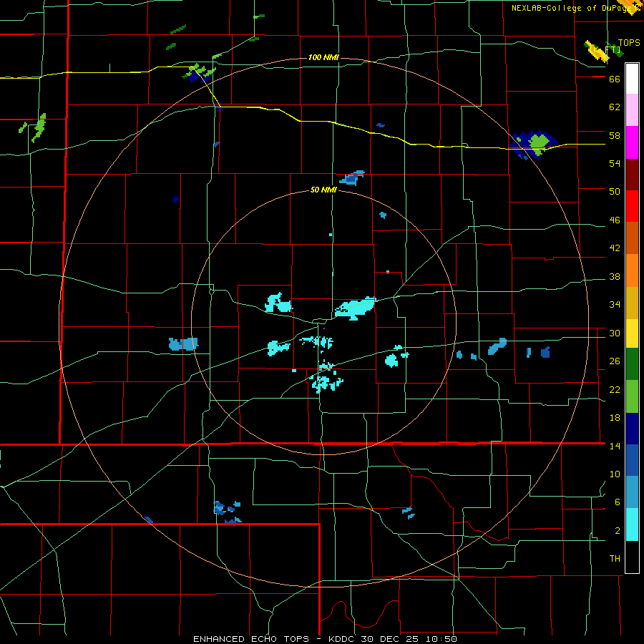Viewport: 644px width, 644px height.
Task: Click the "14" value on the legend
Action: coord(615,446)
